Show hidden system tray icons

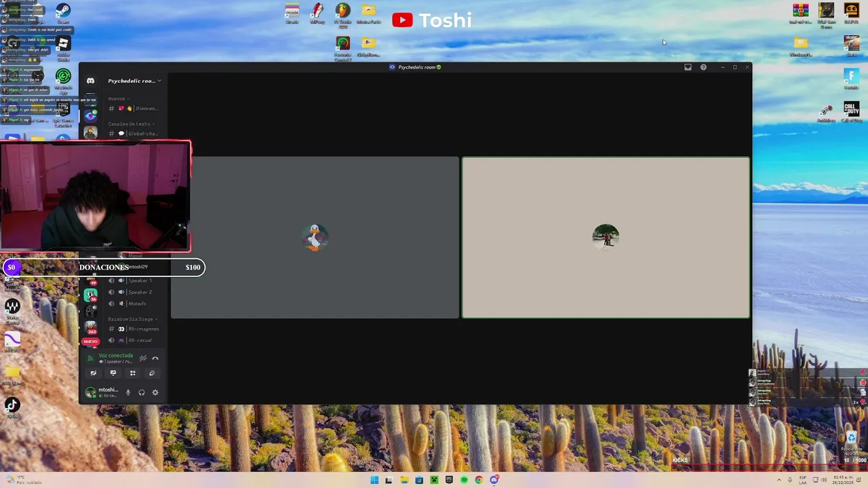tap(778, 480)
